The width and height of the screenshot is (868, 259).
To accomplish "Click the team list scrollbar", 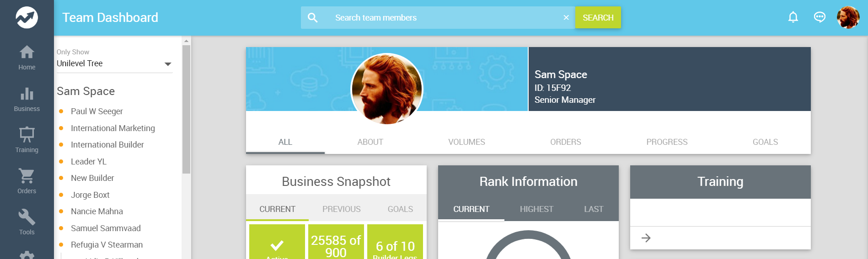I will click(186, 110).
